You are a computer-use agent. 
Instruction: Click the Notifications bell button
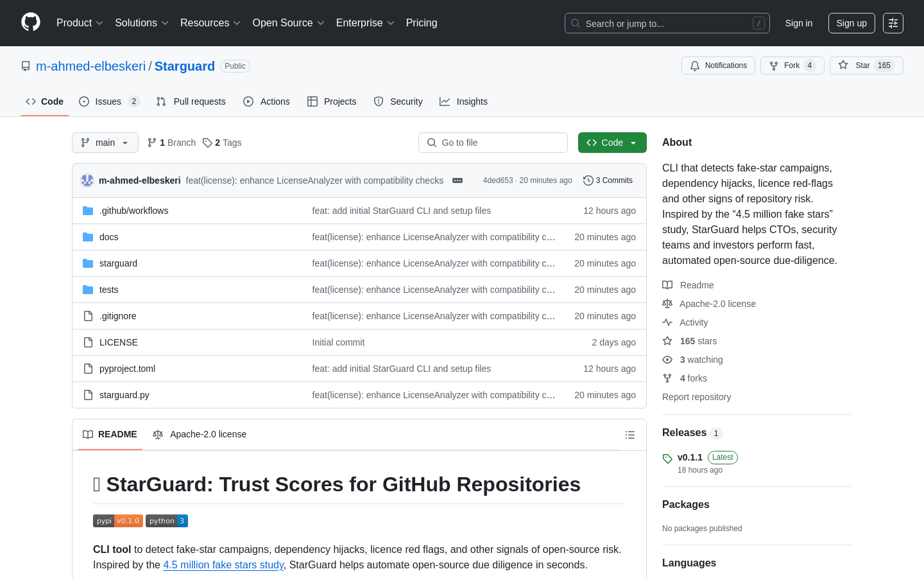tap(718, 66)
